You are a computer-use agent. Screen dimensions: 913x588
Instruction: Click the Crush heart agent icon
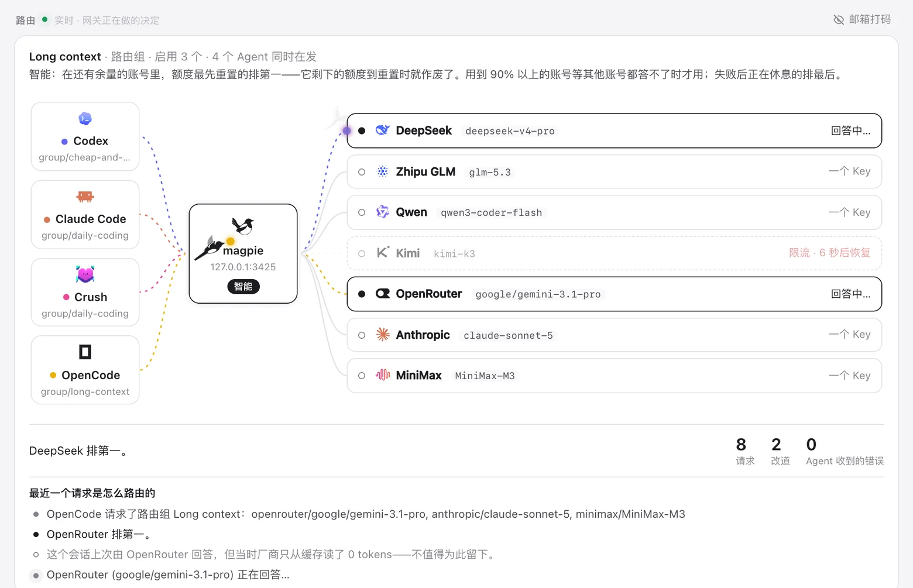coord(85,274)
